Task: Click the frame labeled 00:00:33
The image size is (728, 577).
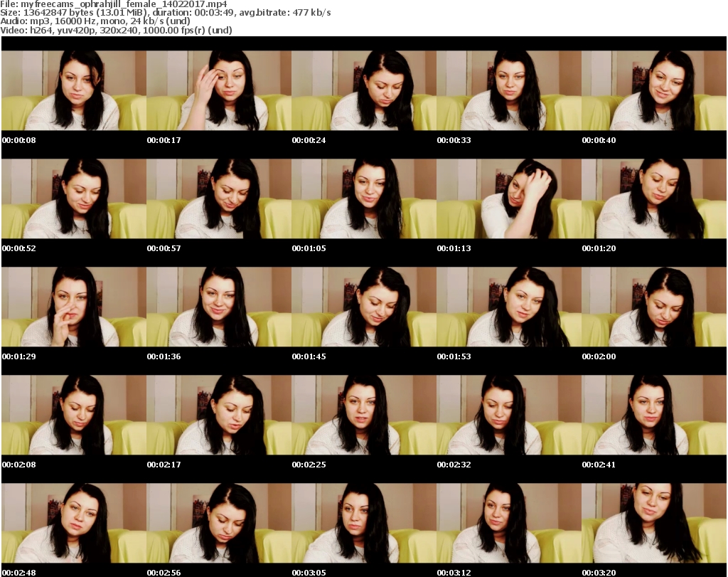Action: click(x=509, y=90)
